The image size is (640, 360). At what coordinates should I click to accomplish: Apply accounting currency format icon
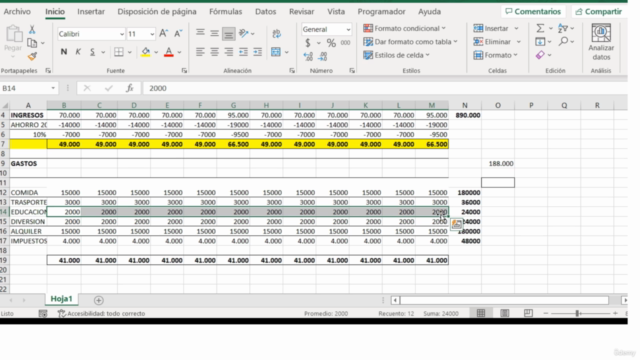(x=308, y=43)
